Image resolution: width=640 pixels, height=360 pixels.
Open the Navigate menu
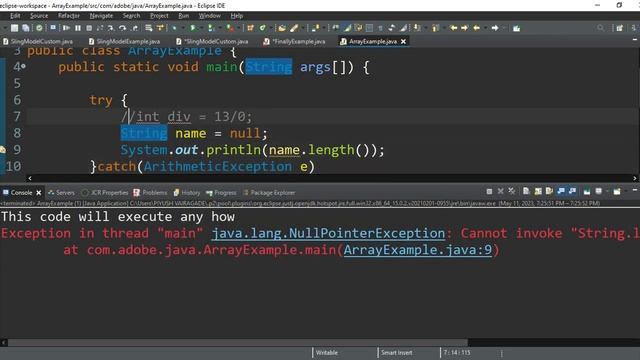pyautogui.click(x=101, y=16)
